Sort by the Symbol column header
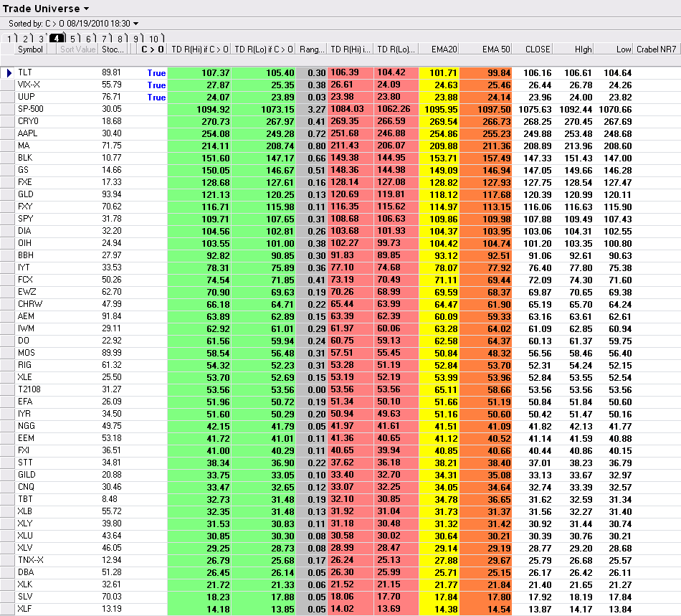The height and width of the screenshot is (616, 681). pyautogui.click(x=30, y=49)
